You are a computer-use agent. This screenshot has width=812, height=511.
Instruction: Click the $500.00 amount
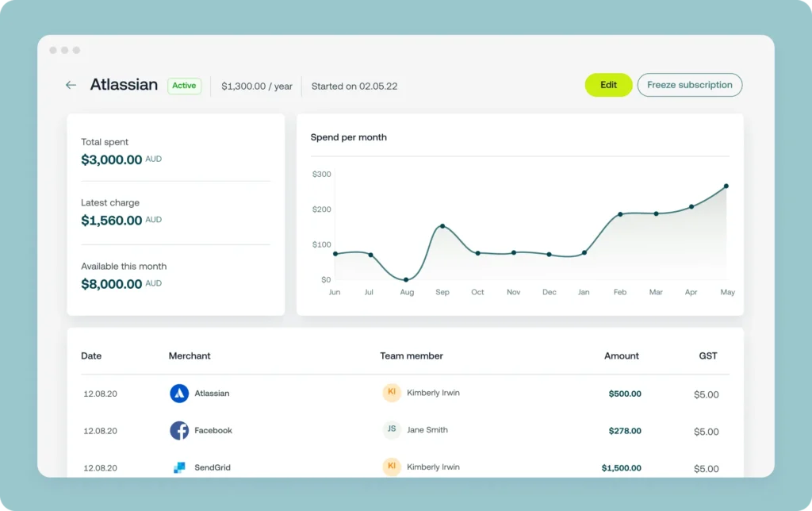[625, 394]
